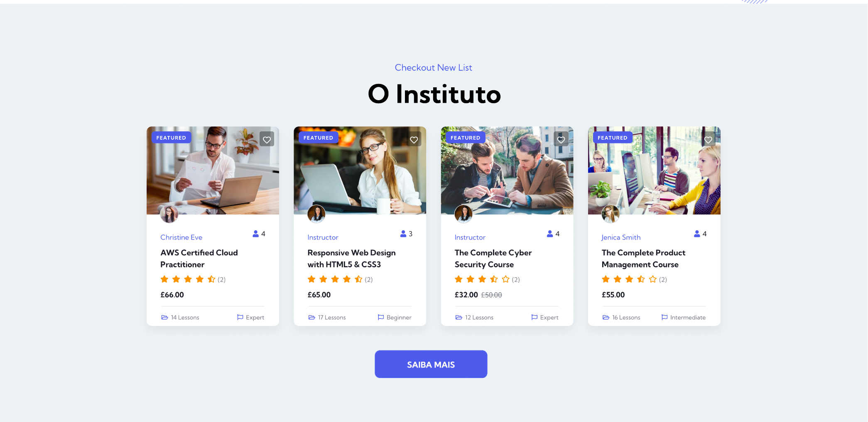Open Christine Eve instructor link
This screenshot has height=422, width=868.
point(181,237)
